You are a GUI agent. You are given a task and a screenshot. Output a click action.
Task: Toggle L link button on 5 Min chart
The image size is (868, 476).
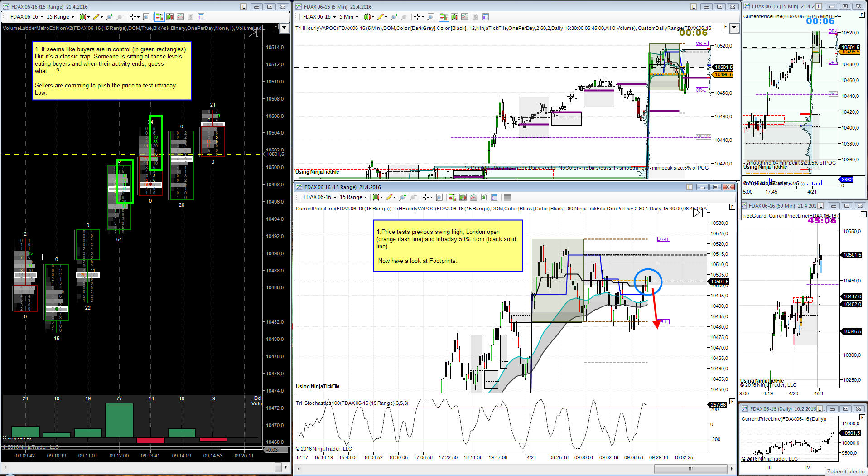tap(694, 7)
